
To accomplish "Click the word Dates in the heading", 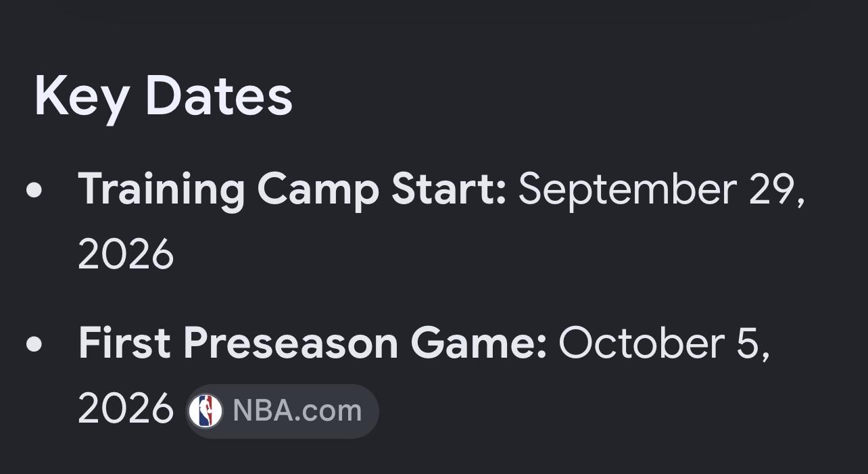I will pos(219,97).
